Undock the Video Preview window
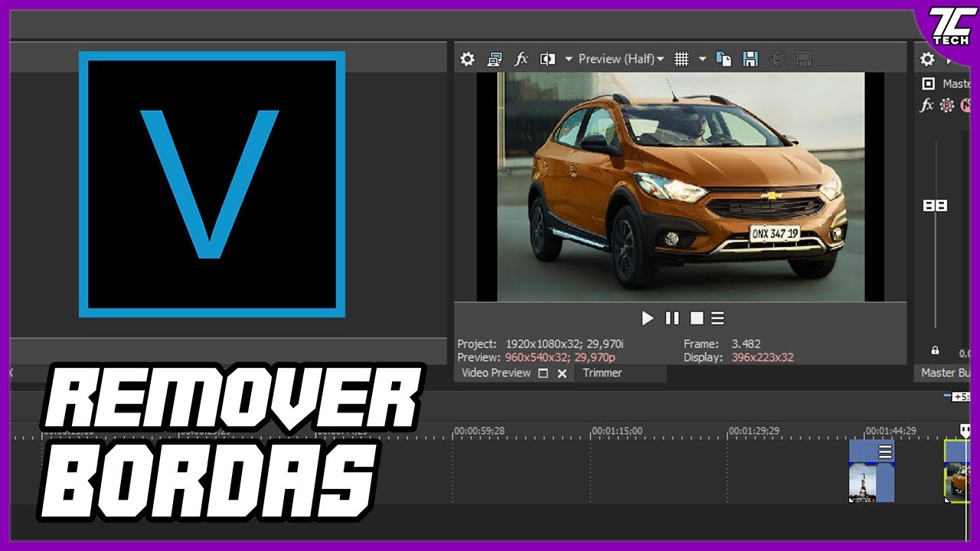The image size is (980, 551). [544, 373]
